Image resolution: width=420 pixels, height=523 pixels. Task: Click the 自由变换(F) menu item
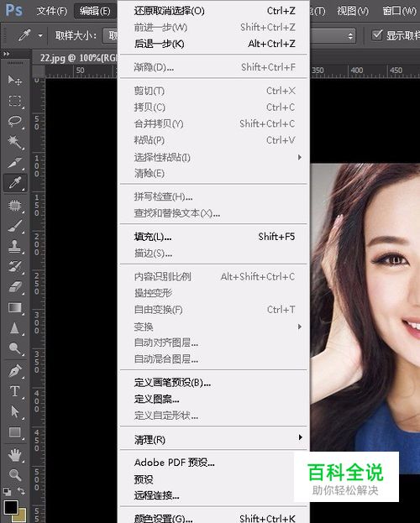tap(213, 310)
